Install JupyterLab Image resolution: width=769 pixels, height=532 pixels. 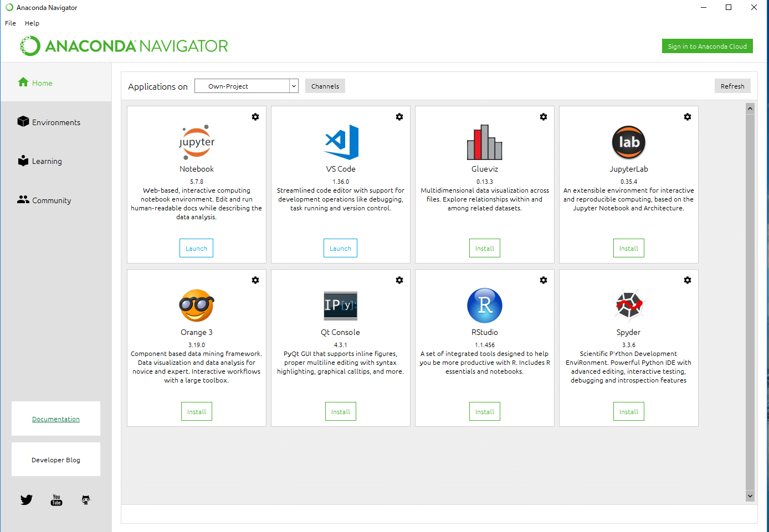click(x=629, y=248)
